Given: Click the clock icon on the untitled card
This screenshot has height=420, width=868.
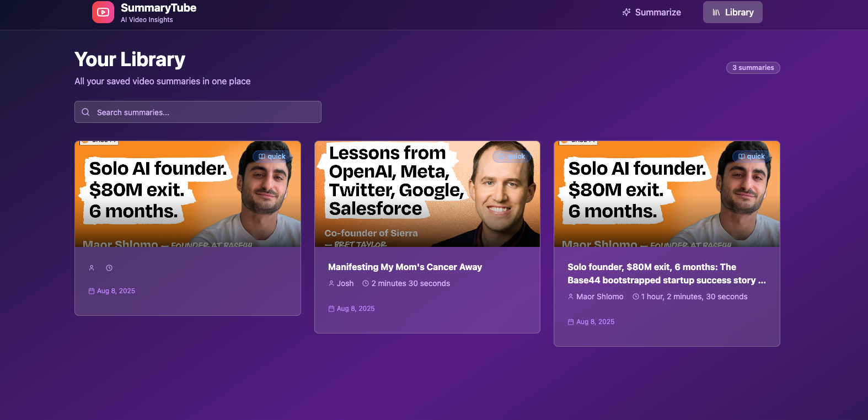Looking at the screenshot, I should pyautogui.click(x=109, y=268).
